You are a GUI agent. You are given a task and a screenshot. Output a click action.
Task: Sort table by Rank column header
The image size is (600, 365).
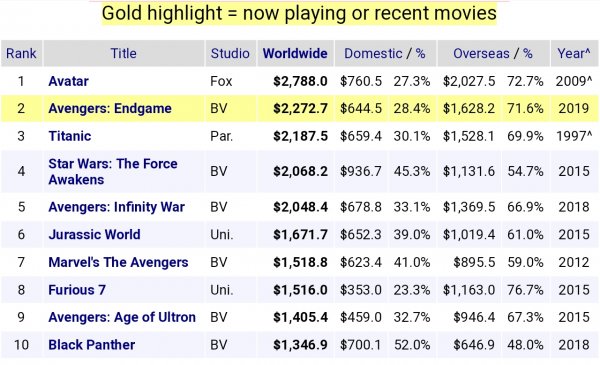click(x=21, y=53)
